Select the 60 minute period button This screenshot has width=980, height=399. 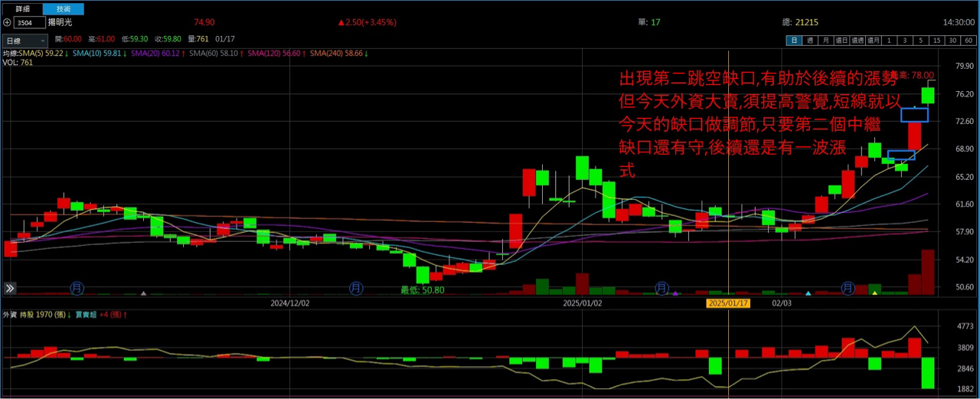[x=969, y=40]
